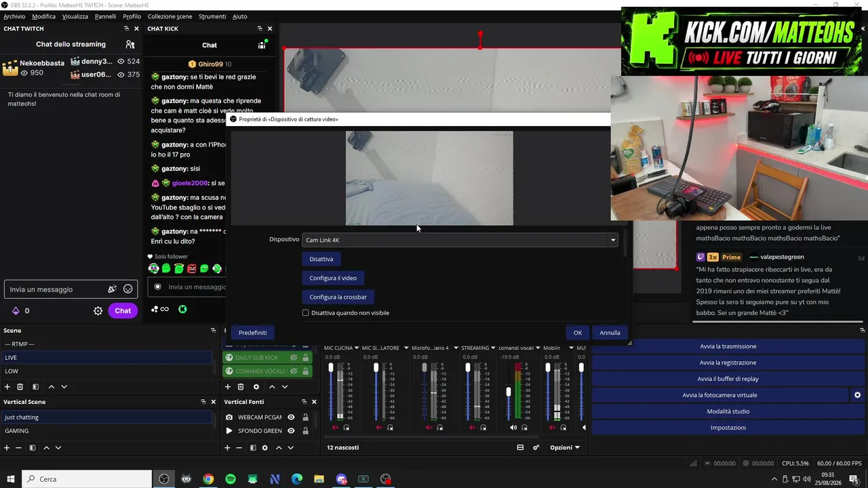868x488 pixels.
Task: Open the mixer Opzioni dropdown
Action: [x=565, y=447]
